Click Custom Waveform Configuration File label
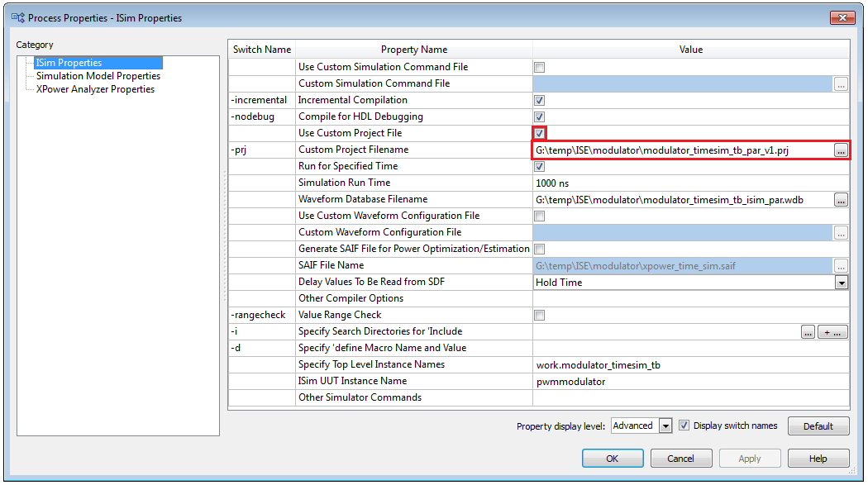This screenshot has height=485, width=868. [379, 232]
